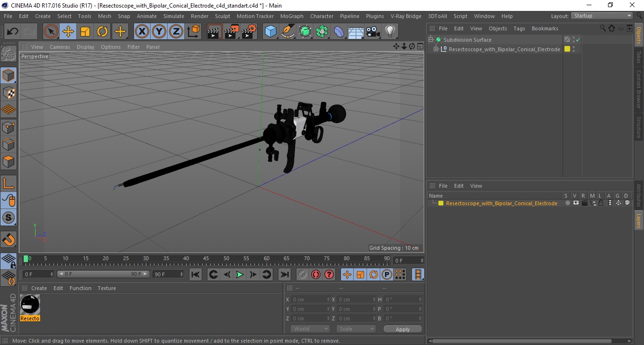The height and width of the screenshot is (345, 644).
Task: Toggle Autokeying button
Action: (316, 274)
